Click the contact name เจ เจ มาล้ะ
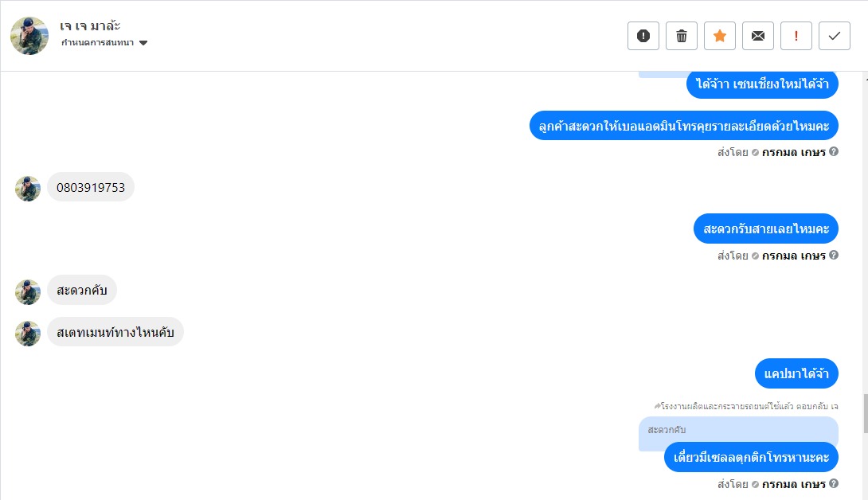Image resolution: width=868 pixels, height=500 pixels. click(x=90, y=25)
